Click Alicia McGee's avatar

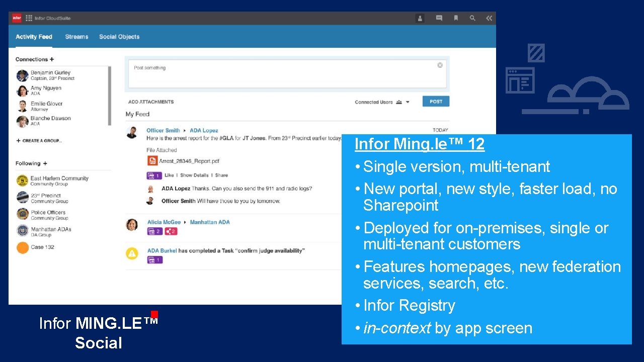(x=132, y=225)
